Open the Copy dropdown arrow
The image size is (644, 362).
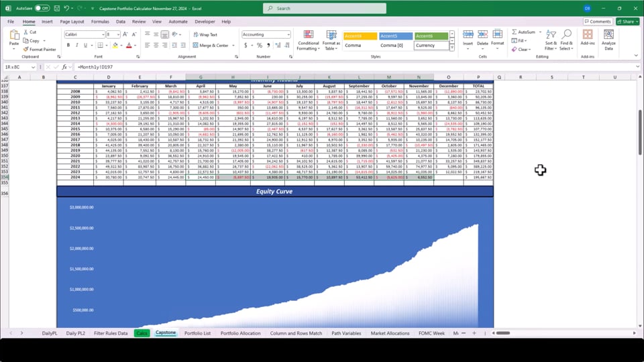pos(44,41)
